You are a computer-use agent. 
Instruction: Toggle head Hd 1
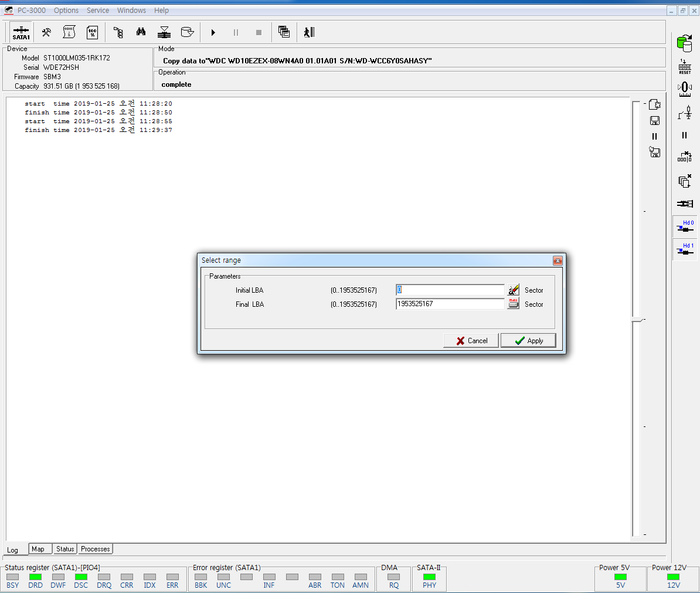(685, 249)
